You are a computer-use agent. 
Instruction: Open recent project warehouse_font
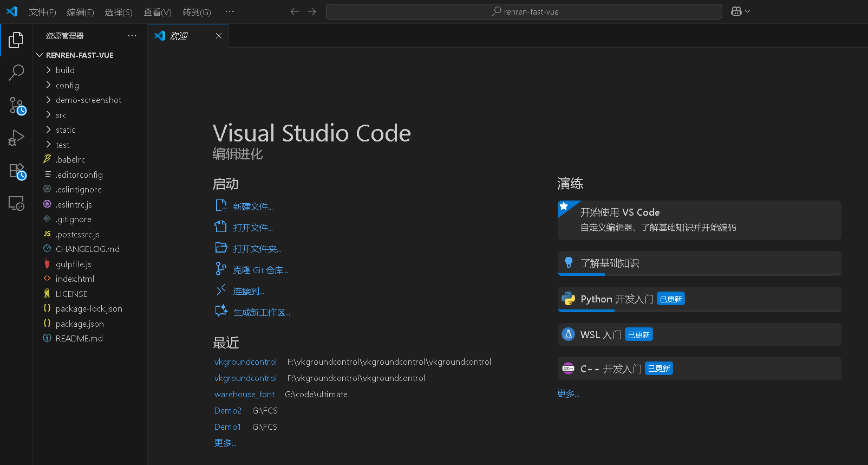point(244,394)
